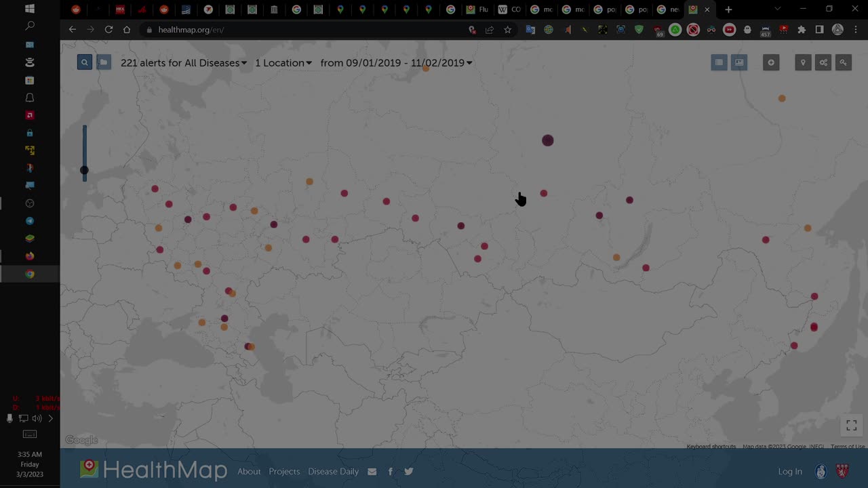Open the Extensions puzzle piece icon

[x=802, y=30]
